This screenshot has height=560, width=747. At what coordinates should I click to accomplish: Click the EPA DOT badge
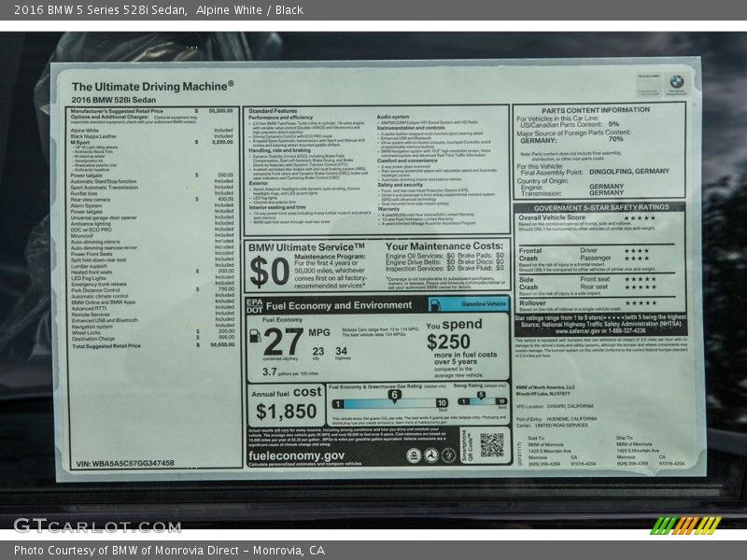click(x=254, y=306)
